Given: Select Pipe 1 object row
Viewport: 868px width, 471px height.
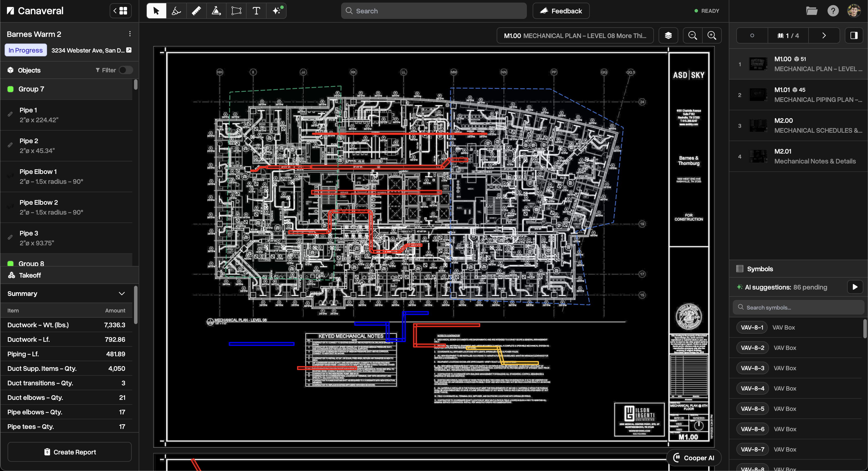Looking at the screenshot, I should (x=67, y=115).
